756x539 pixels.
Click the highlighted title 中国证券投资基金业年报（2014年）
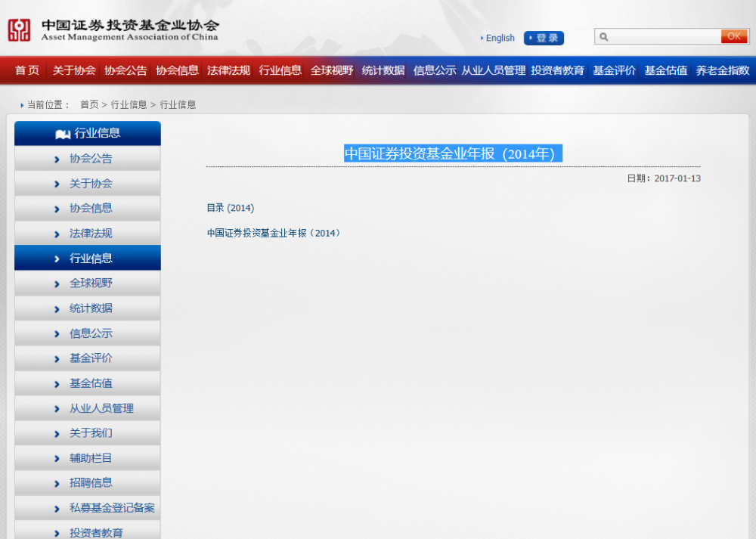pyautogui.click(x=453, y=153)
